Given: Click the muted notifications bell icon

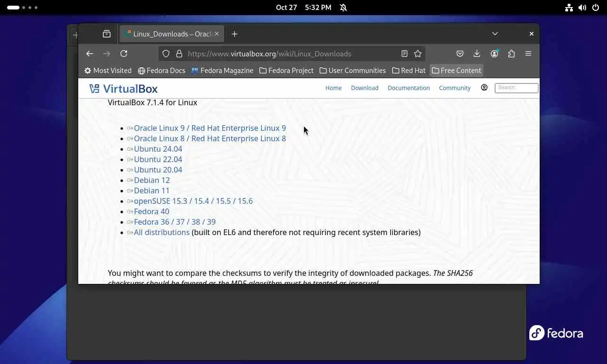Looking at the screenshot, I should point(343,8).
